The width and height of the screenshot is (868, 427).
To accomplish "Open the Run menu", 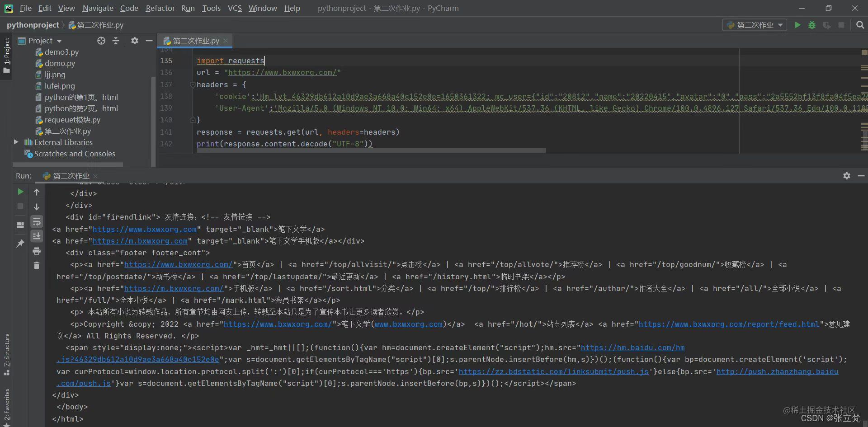I will click(188, 8).
